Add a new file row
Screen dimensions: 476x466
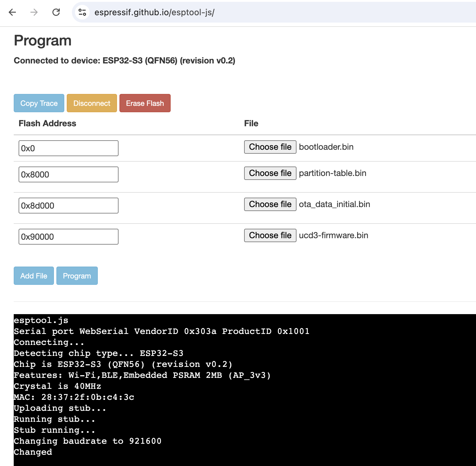pos(34,276)
